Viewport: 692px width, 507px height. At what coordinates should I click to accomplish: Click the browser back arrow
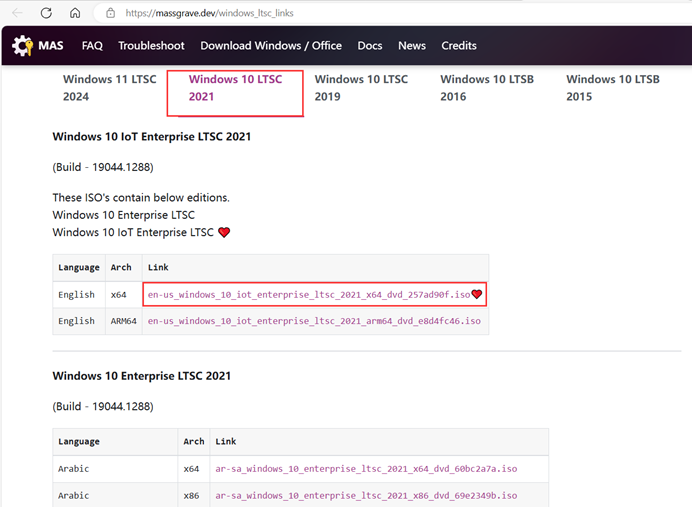pos(17,13)
